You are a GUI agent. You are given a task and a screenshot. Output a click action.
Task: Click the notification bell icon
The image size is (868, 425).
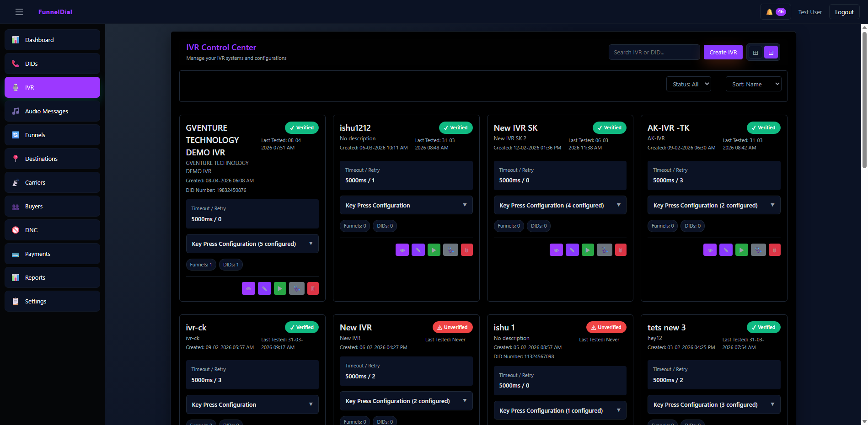tap(769, 12)
